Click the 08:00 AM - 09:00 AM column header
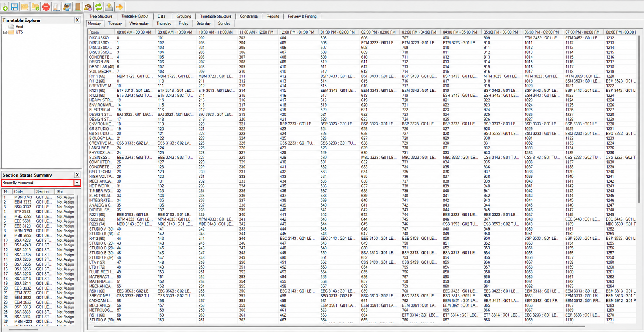644x332 pixels. tap(136, 32)
